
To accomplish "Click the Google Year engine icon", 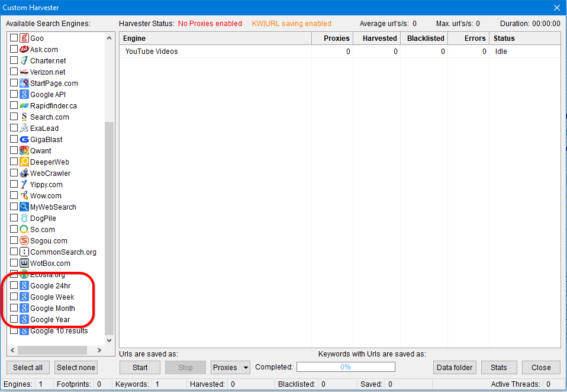I will (x=24, y=319).
